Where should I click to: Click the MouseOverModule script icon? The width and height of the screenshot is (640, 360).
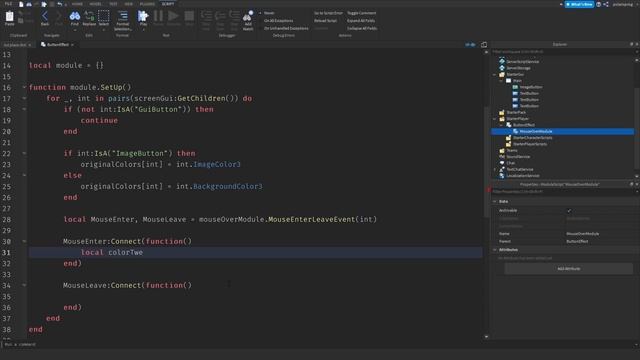(x=516, y=131)
